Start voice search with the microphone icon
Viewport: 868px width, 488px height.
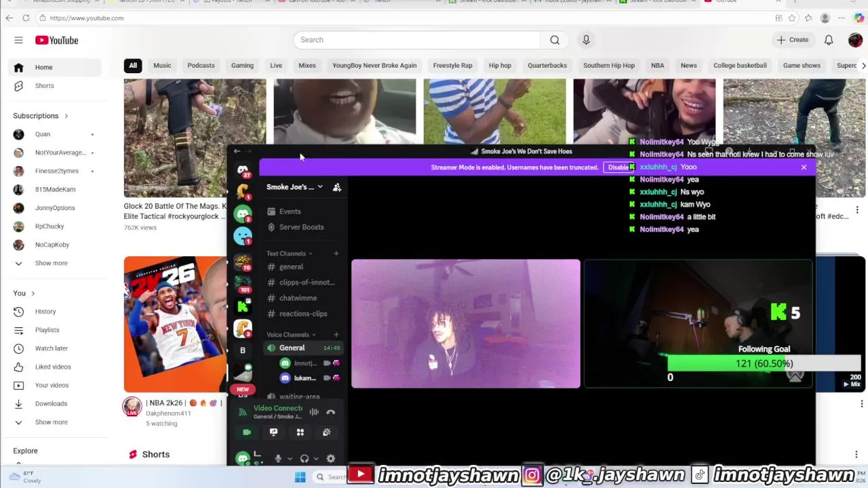point(586,40)
